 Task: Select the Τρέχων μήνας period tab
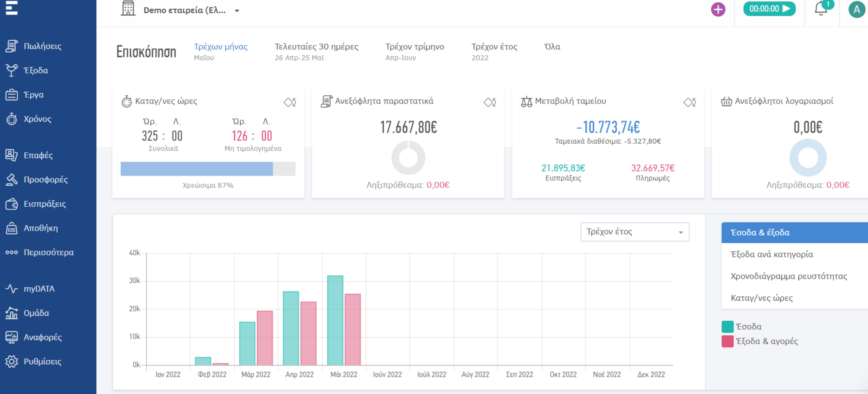click(x=220, y=51)
